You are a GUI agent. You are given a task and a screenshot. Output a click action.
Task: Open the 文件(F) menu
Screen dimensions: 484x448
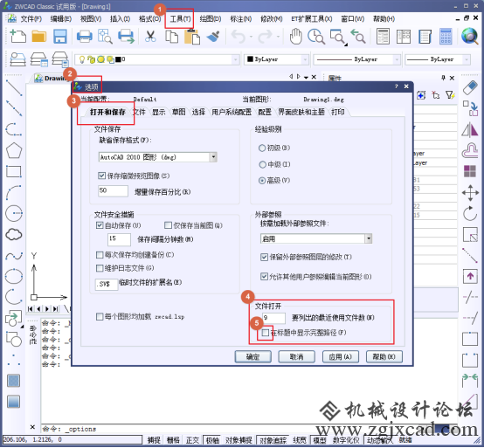click(31, 19)
